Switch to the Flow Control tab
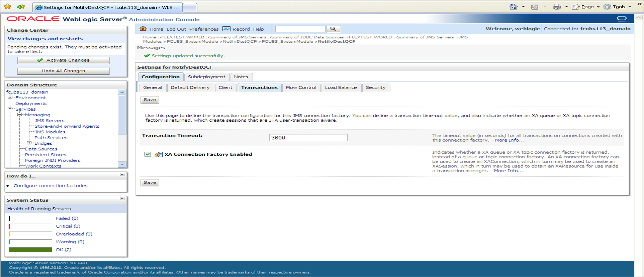The image size is (644, 277). (301, 87)
